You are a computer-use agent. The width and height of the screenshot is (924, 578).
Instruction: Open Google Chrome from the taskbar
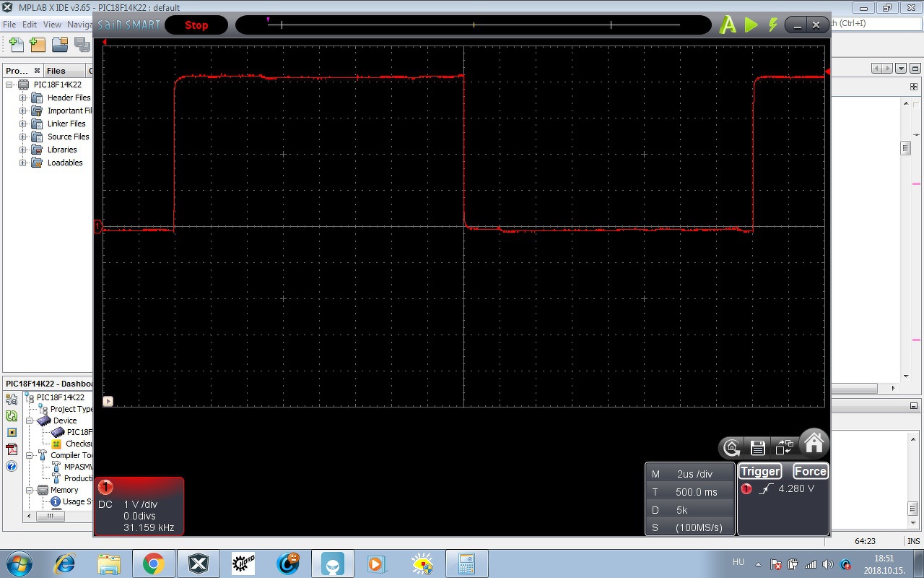(153, 564)
